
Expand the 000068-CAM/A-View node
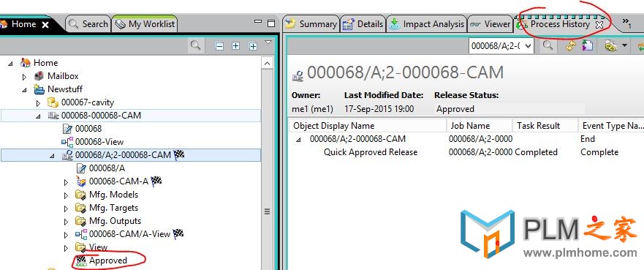click(66, 235)
